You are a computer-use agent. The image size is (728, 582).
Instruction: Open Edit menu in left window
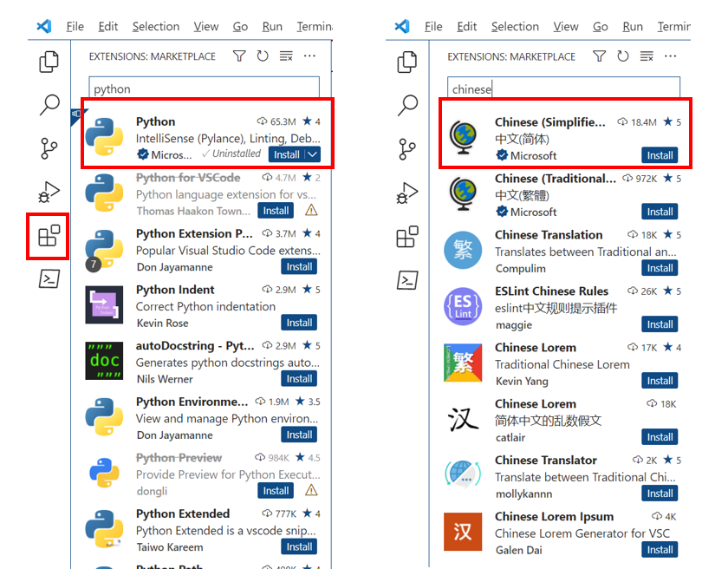[107, 27]
